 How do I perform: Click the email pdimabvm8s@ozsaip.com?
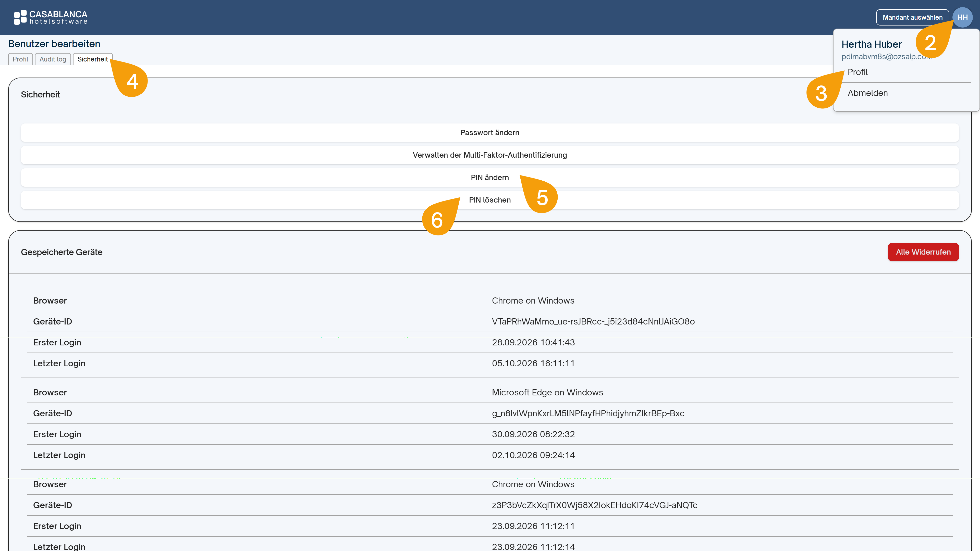point(886,57)
